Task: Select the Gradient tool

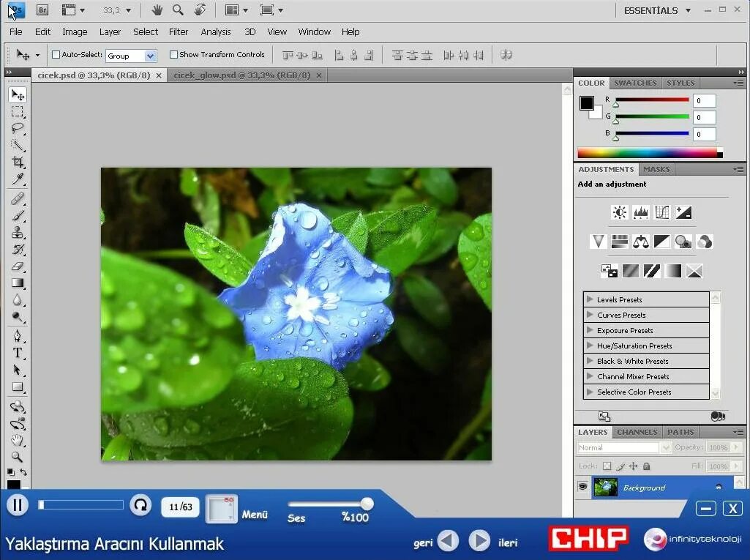Action: pyautogui.click(x=18, y=283)
